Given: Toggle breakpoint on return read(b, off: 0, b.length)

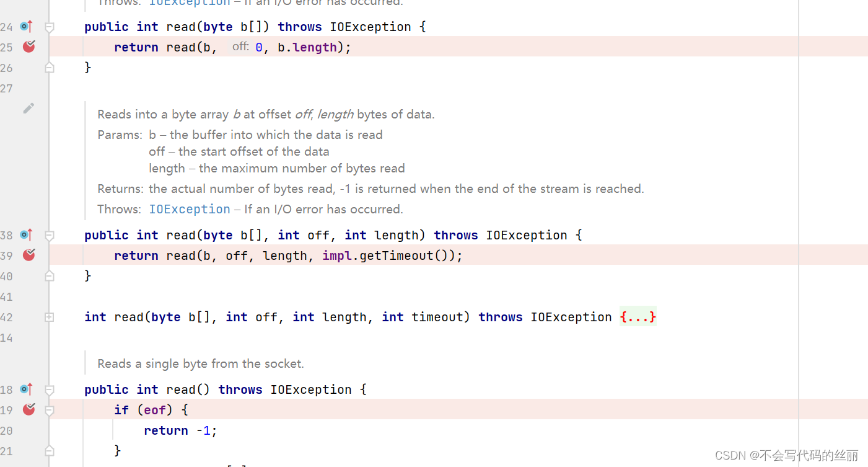Looking at the screenshot, I should 28,47.
